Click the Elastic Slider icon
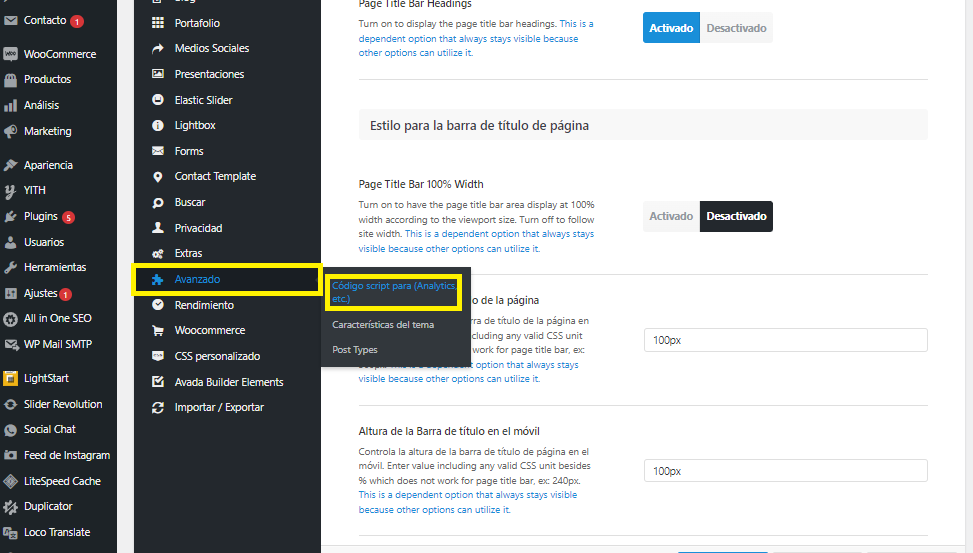This screenshot has height=553, width=973. click(x=157, y=100)
